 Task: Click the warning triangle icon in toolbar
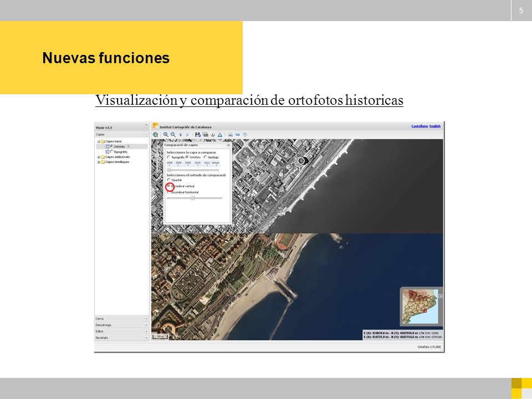tap(220, 135)
